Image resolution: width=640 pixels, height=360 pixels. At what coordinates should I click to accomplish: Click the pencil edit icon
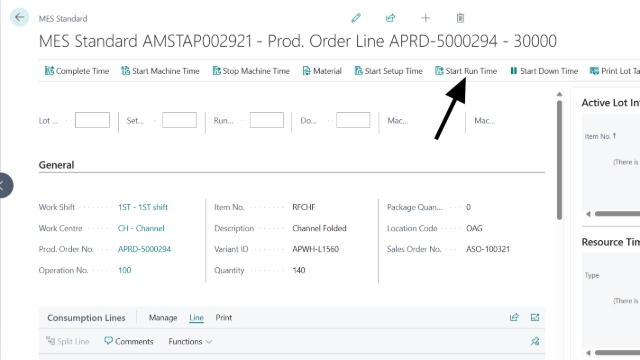point(356,18)
